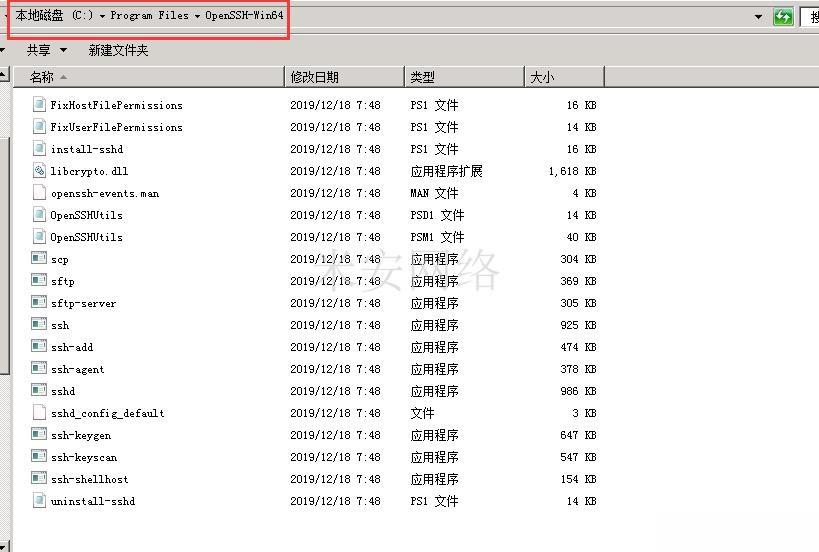Click OpenSSH-Win64 in the address bar
This screenshot has width=819, height=552.
[244, 16]
